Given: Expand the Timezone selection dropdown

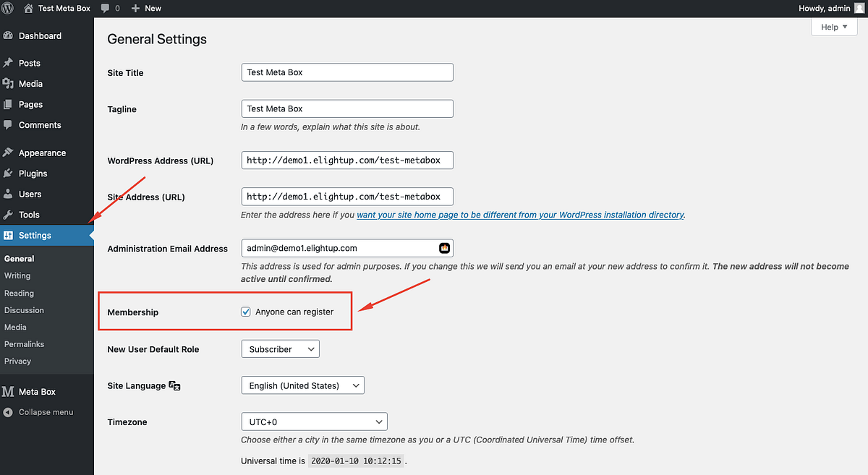Looking at the screenshot, I should [x=314, y=421].
